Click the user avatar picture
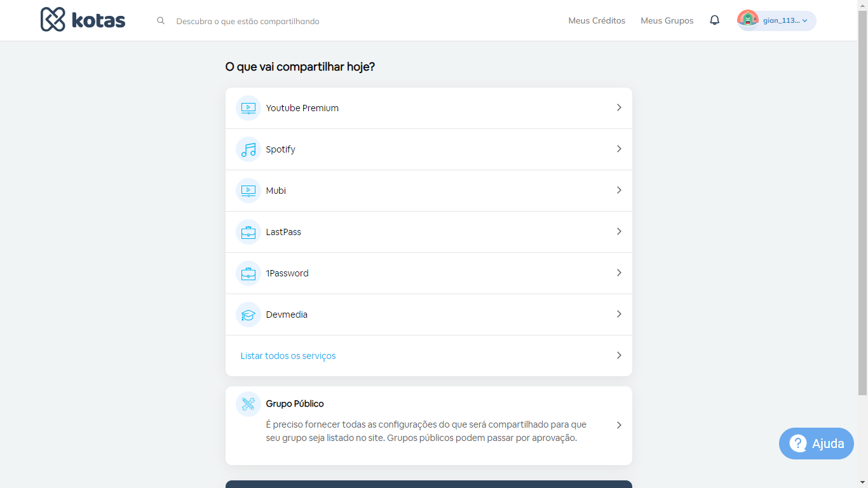This screenshot has width=868, height=488. [748, 20]
